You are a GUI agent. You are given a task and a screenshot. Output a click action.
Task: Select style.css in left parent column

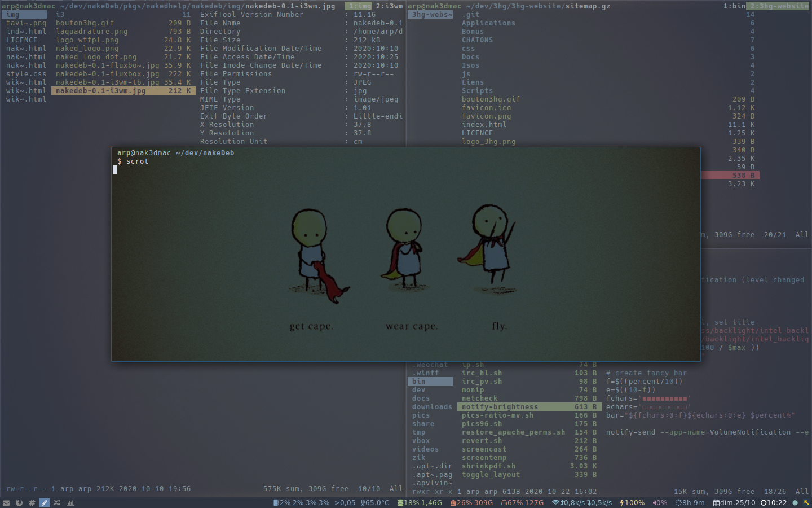(26, 74)
